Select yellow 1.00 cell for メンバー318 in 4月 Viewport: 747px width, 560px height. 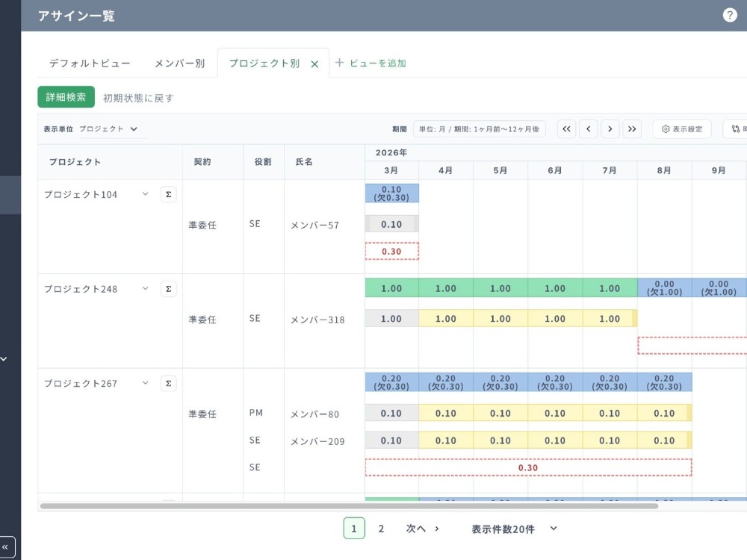point(446,319)
